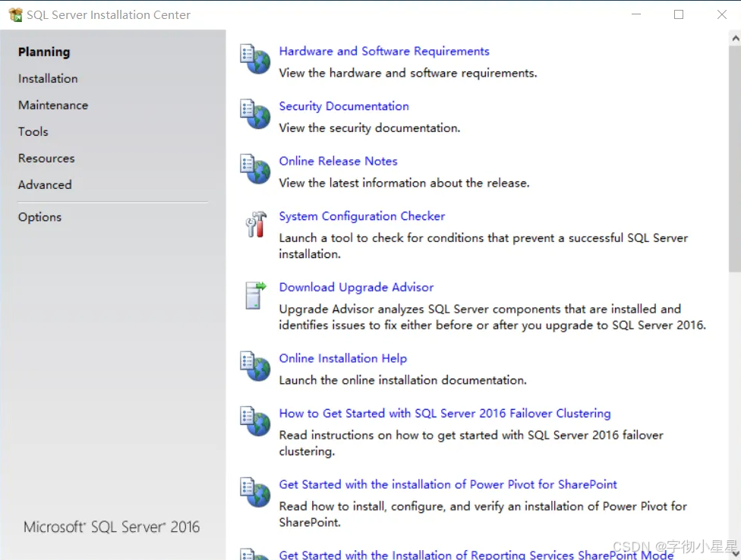Open the Options section
741x560 pixels.
pyautogui.click(x=39, y=217)
